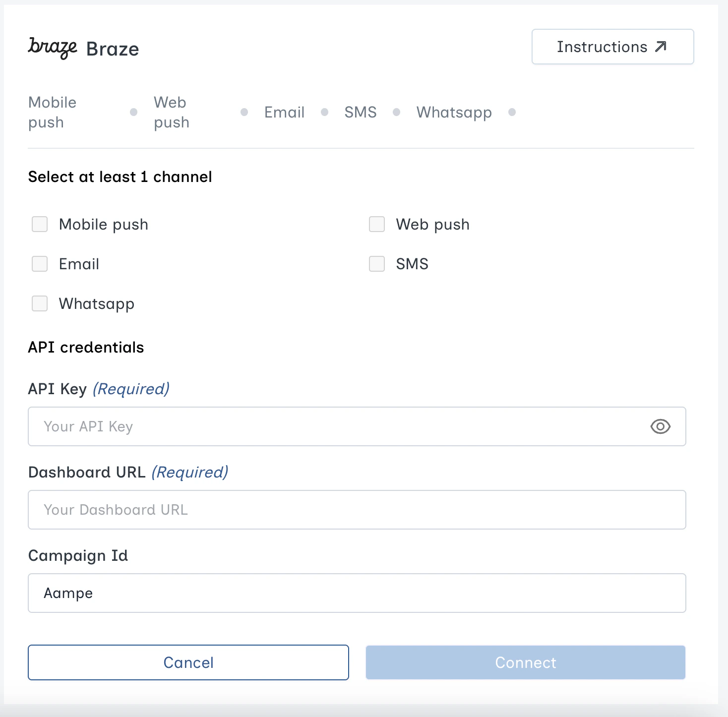Select the Mobile push step label
Screen dimensions: 728x717
(x=52, y=112)
